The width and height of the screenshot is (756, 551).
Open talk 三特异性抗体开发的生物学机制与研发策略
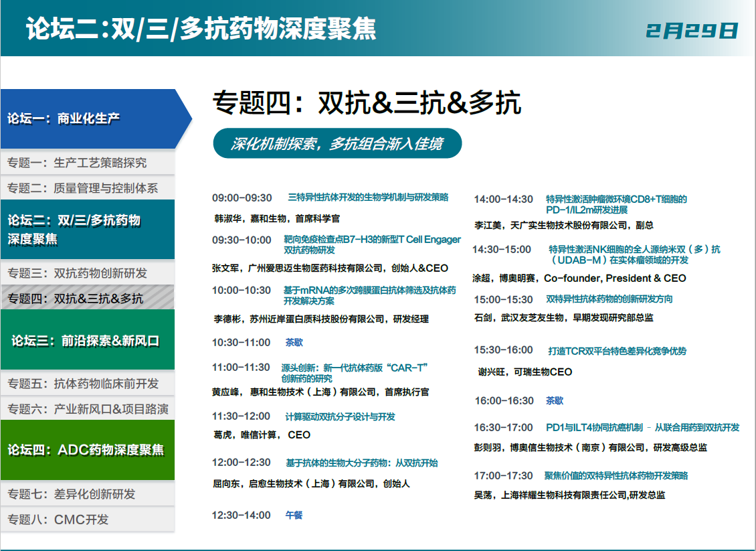click(x=368, y=198)
